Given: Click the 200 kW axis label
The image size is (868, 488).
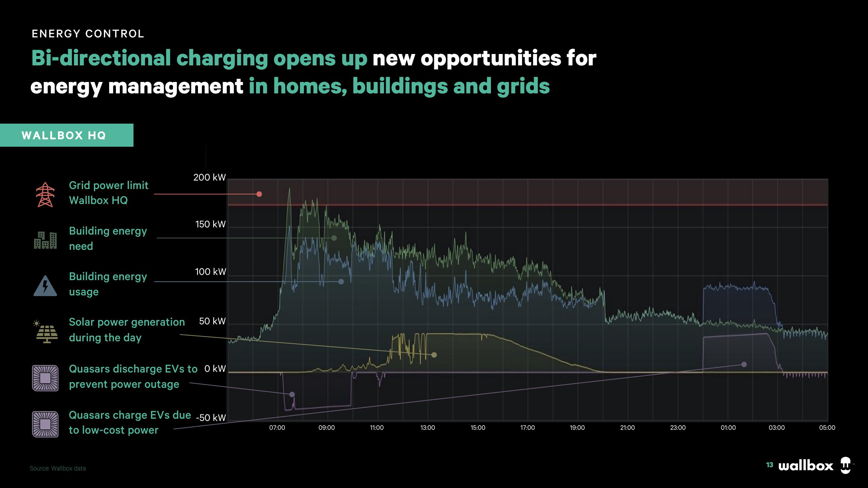Looking at the screenshot, I should coord(209,178).
